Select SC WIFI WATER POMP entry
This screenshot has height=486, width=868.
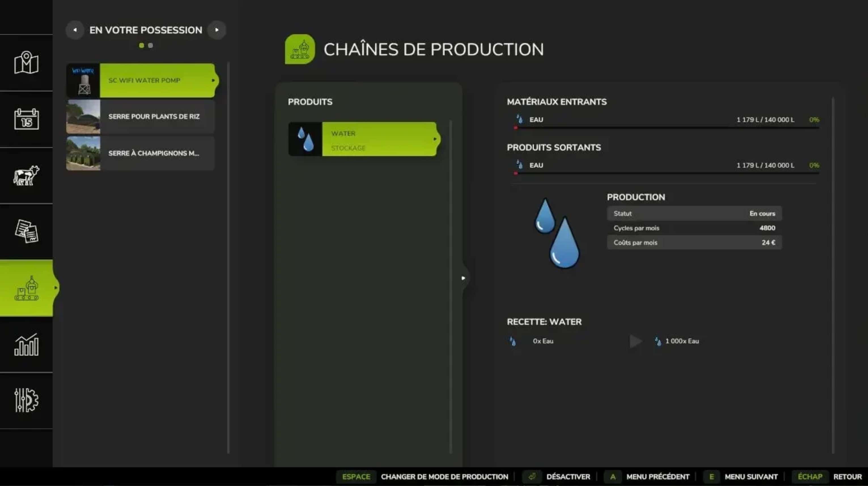(x=157, y=80)
